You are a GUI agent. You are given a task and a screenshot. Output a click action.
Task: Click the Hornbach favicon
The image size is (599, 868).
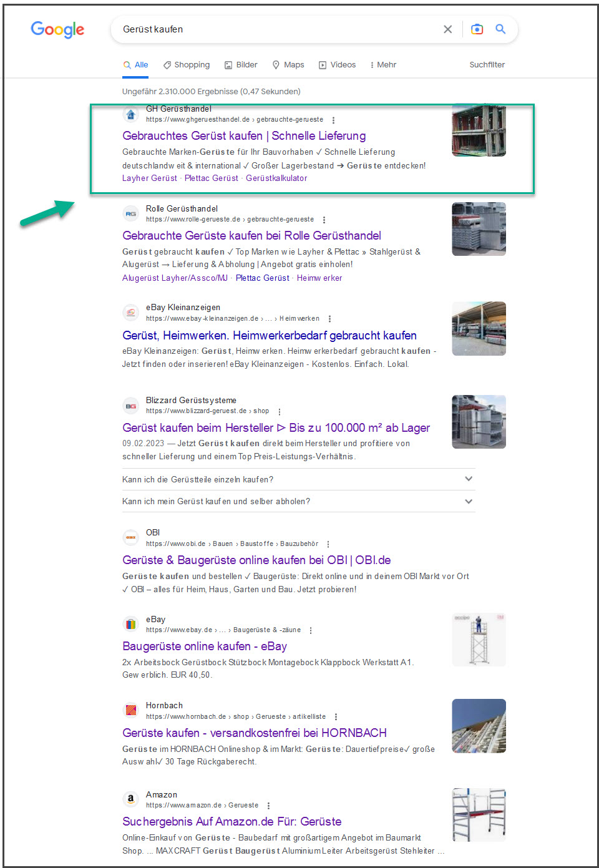pos(130,710)
